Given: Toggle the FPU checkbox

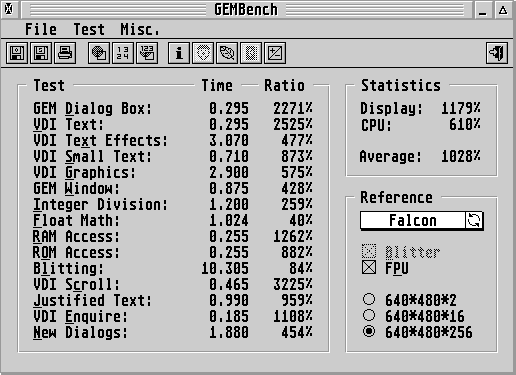Looking at the screenshot, I should (x=369, y=268).
